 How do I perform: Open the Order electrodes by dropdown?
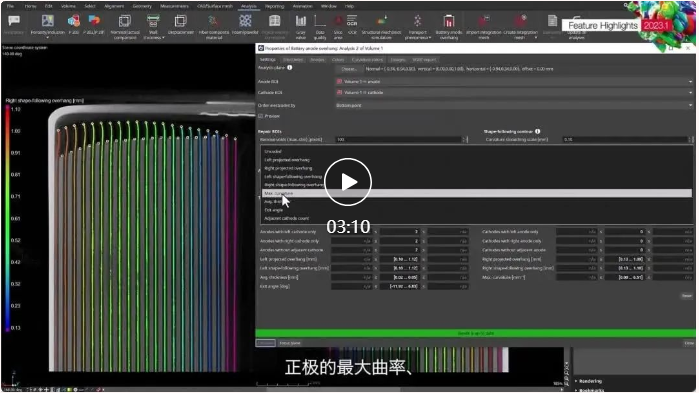point(514,106)
